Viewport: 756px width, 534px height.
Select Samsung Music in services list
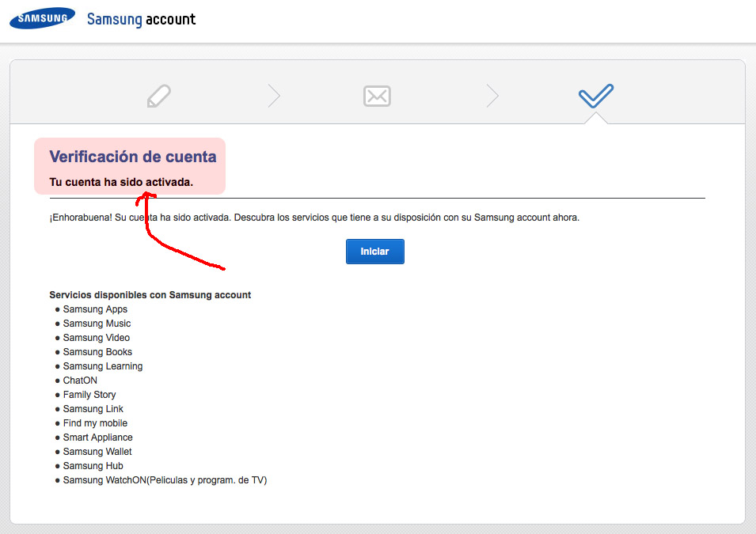(97, 324)
